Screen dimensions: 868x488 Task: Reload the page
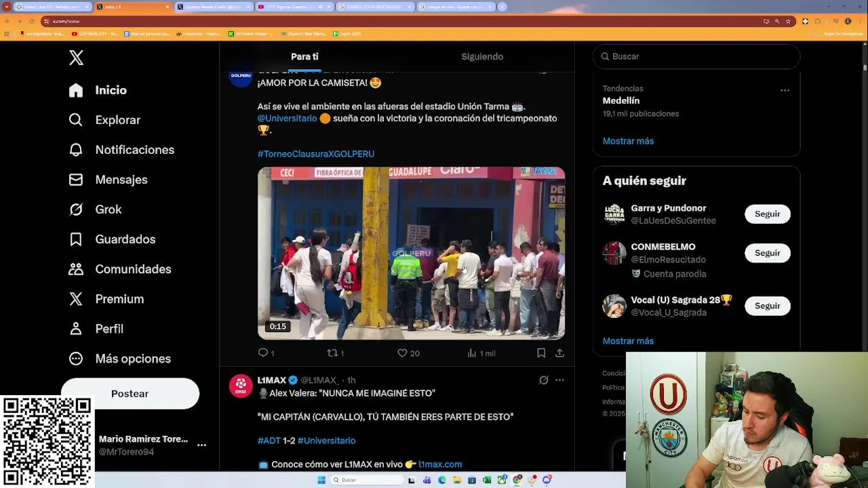pyautogui.click(x=31, y=21)
